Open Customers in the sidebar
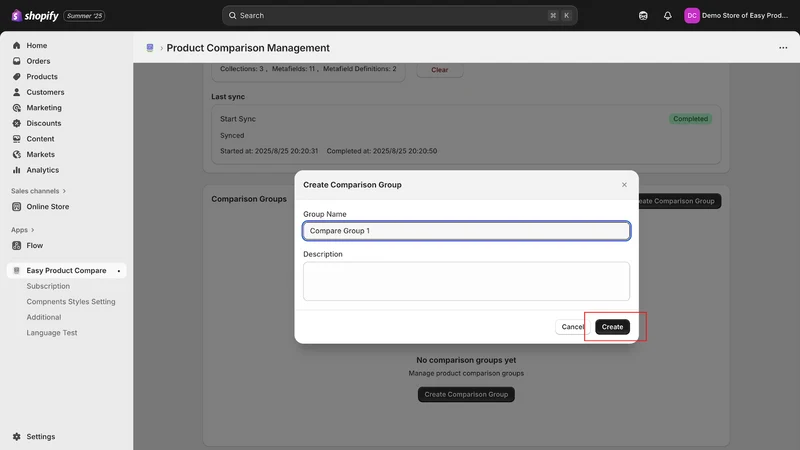Image resolution: width=800 pixels, height=450 pixels. click(45, 92)
